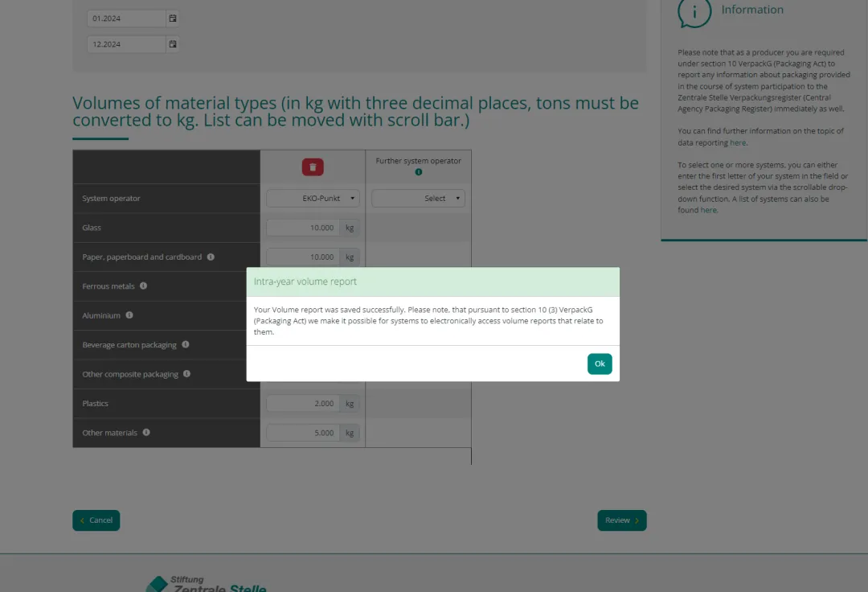
Task: Show info tooltip for Ferrous metals
Action: [143, 286]
